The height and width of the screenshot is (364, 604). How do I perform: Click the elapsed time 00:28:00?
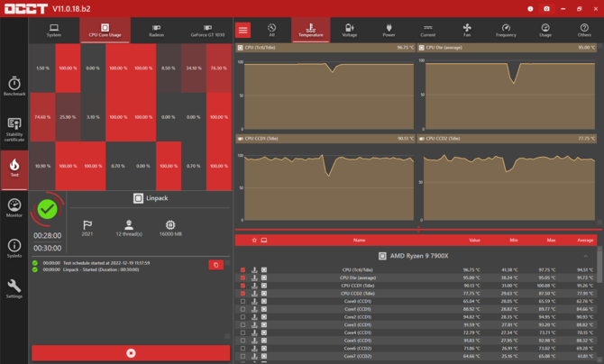click(48, 235)
